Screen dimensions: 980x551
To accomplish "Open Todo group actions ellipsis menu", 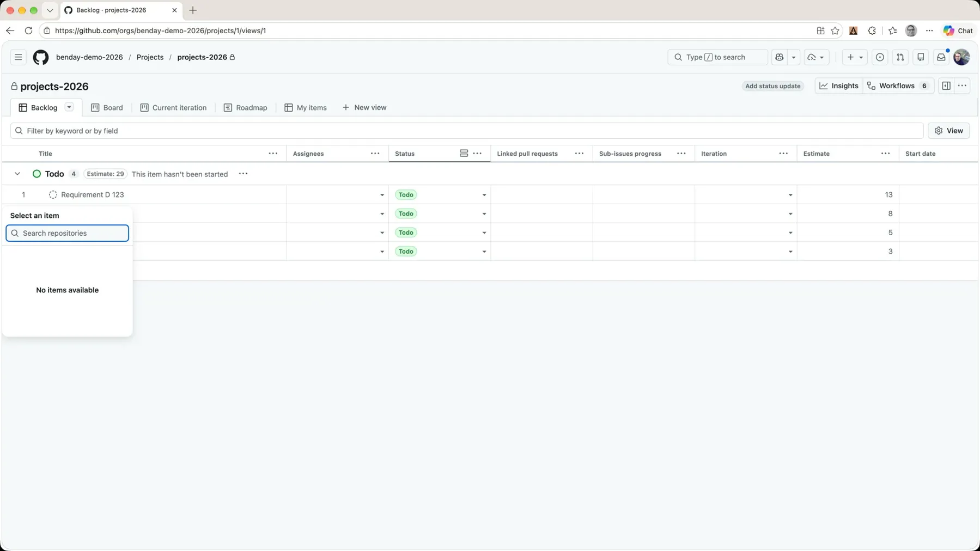I will click(244, 174).
